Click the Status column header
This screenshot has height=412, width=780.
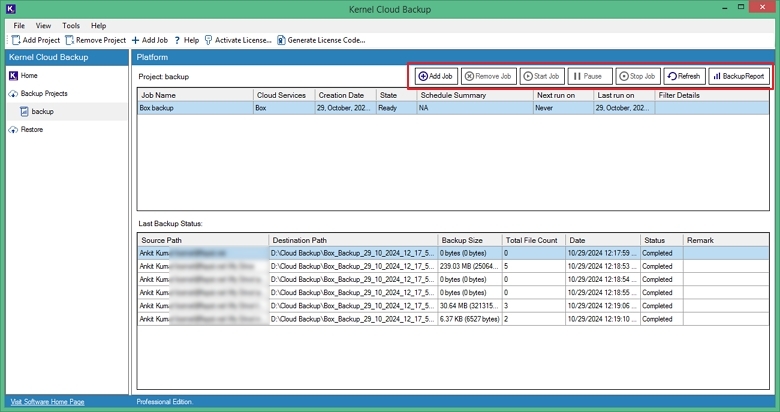662,240
